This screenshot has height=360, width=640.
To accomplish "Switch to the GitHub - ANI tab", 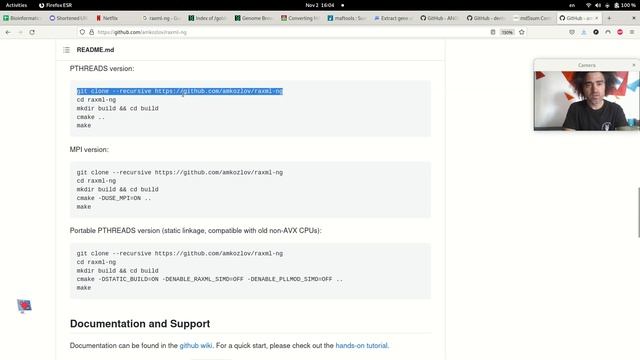I will coord(439,18).
